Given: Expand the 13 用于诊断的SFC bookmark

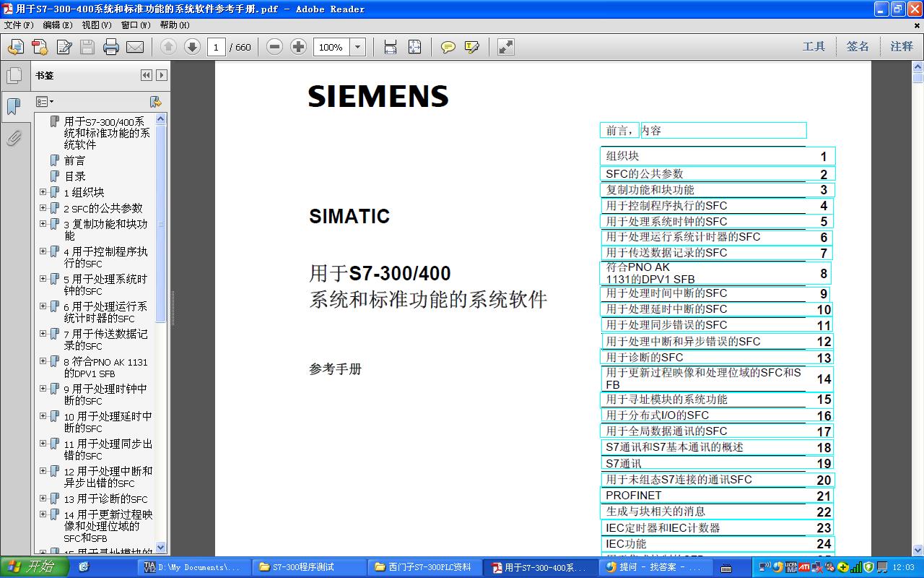Looking at the screenshot, I should pos(43,499).
